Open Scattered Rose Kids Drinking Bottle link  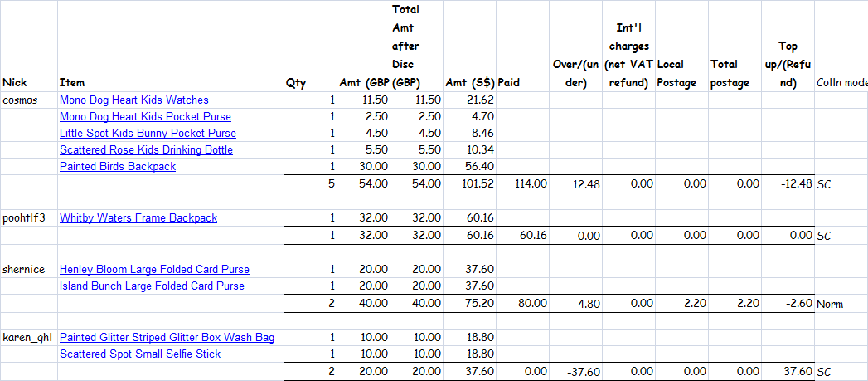146,150
